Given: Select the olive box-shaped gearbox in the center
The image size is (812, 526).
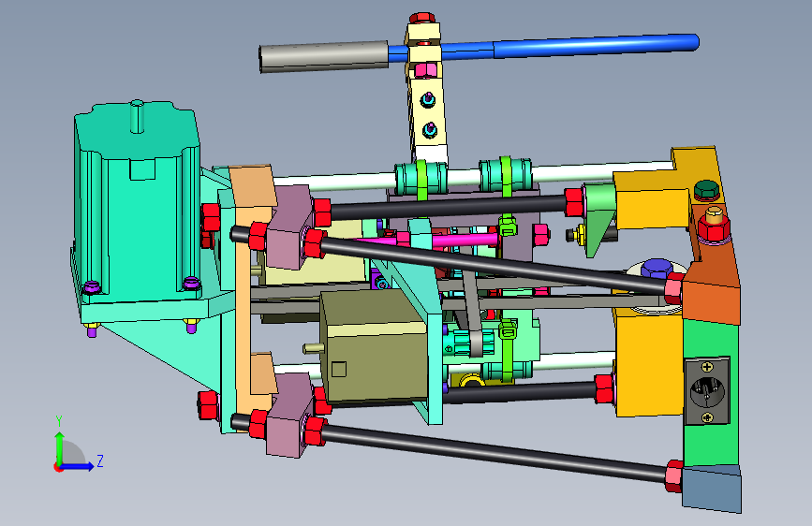Looking at the screenshot, I should pyautogui.click(x=376, y=348).
